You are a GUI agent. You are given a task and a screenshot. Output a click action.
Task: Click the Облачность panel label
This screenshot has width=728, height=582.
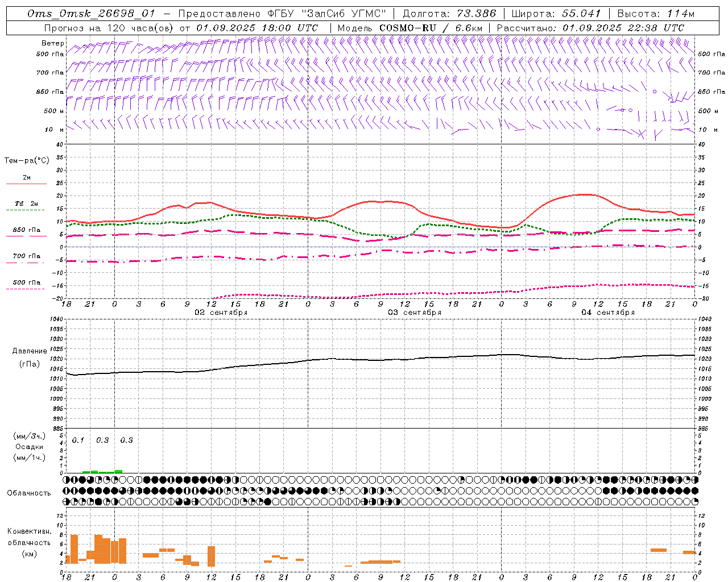(29, 493)
